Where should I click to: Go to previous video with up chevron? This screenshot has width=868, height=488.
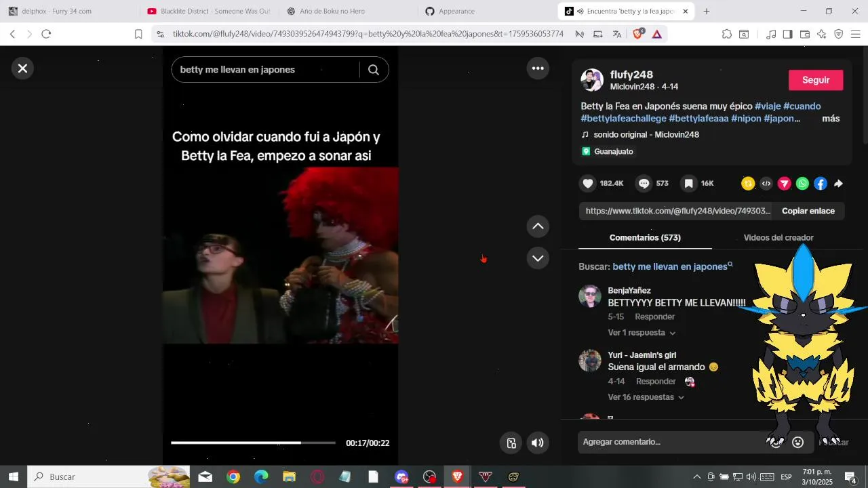[538, 226]
